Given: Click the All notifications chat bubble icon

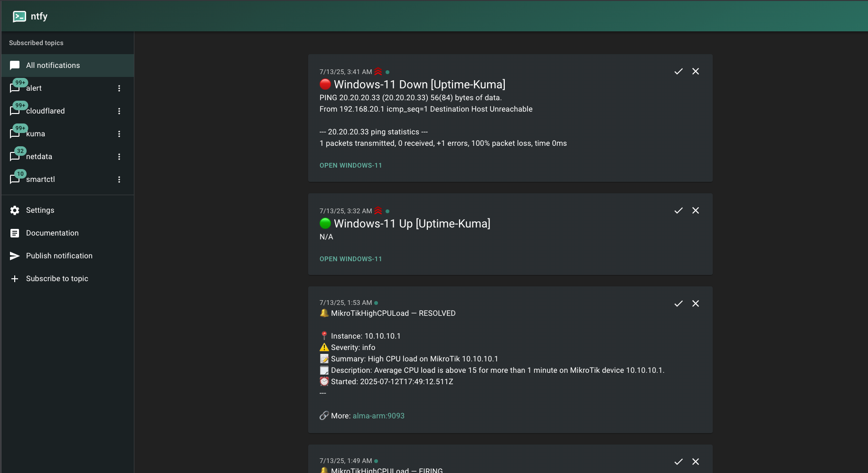Looking at the screenshot, I should tap(15, 66).
